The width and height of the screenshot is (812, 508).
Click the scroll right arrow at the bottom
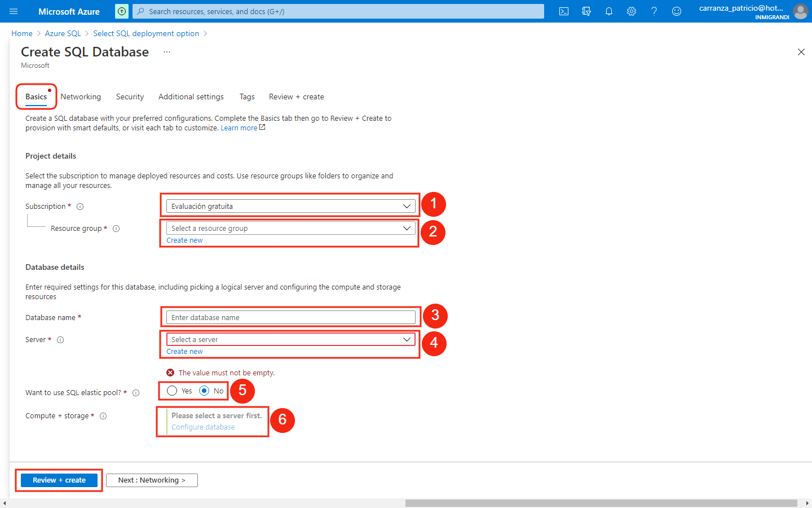807,503
